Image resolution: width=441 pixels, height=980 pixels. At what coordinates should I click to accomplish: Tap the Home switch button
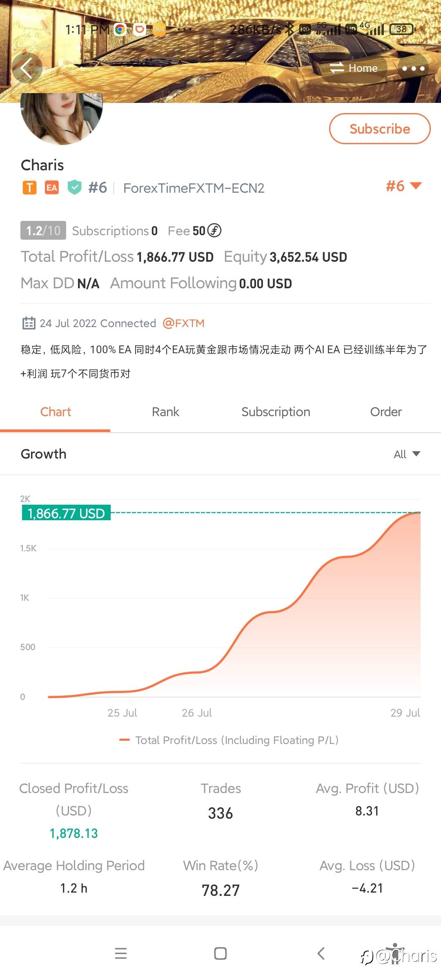[x=354, y=68]
